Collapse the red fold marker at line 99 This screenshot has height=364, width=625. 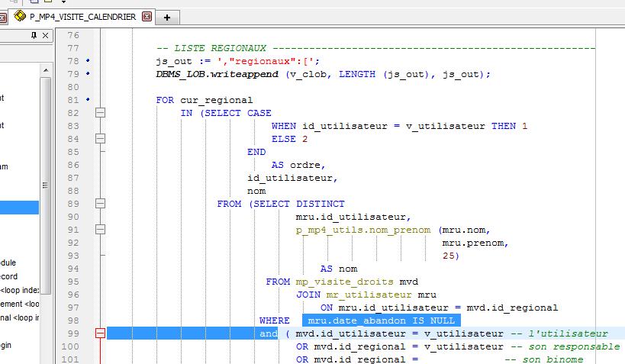click(x=100, y=333)
